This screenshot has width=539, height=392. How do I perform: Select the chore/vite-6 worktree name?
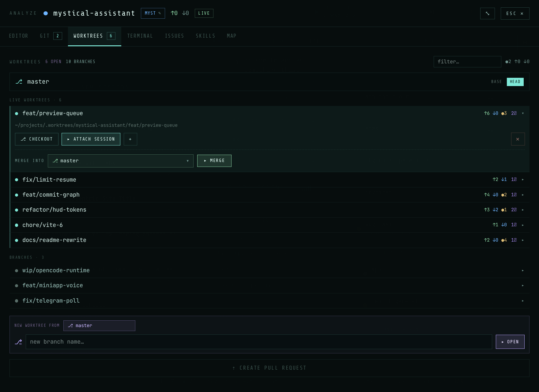coord(43,225)
